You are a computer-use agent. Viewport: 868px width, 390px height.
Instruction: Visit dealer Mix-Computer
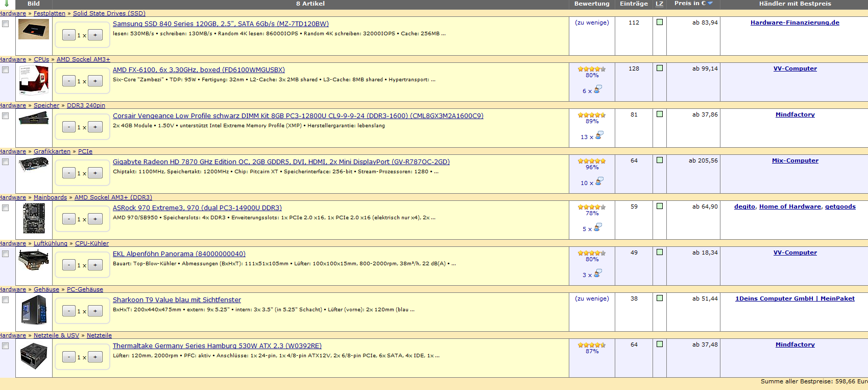coord(795,160)
